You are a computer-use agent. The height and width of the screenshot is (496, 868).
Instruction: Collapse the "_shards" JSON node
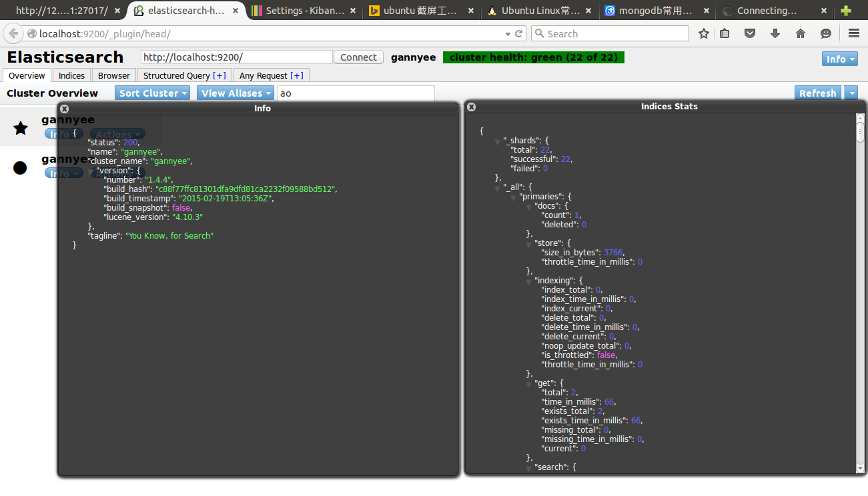498,141
